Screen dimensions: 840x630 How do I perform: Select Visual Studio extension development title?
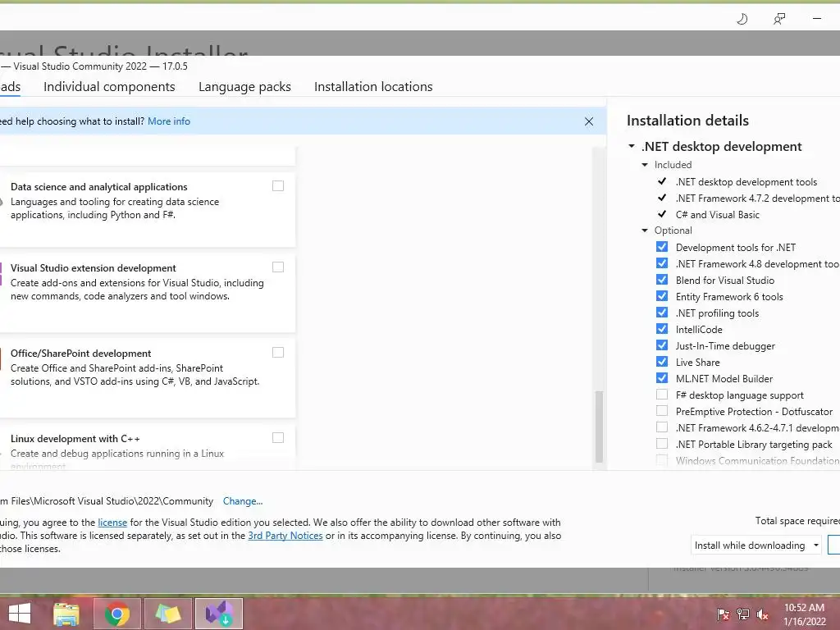coord(94,268)
